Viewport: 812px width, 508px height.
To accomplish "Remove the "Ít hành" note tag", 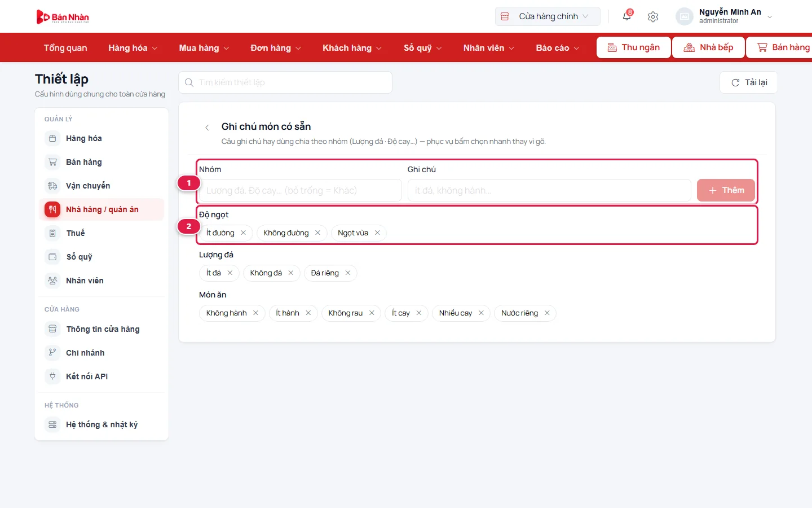I will point(308,313).
